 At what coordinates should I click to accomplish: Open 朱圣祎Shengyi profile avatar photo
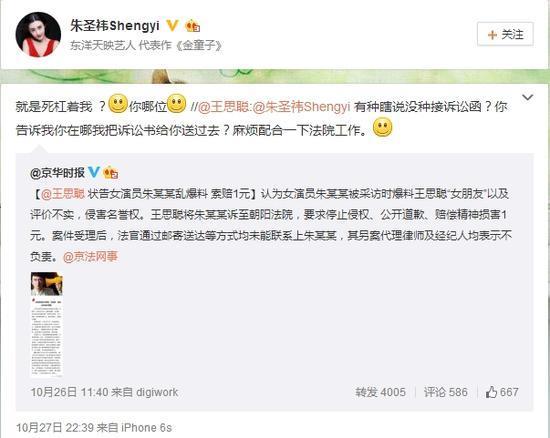(38, 34)
